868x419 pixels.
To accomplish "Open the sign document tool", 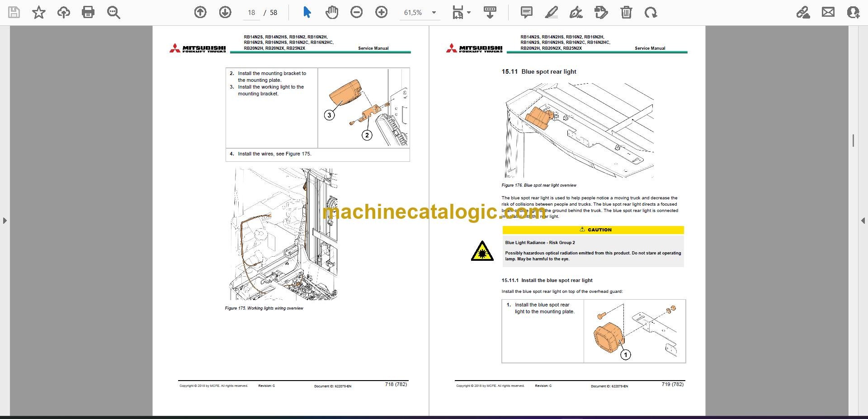I will 576,12.
